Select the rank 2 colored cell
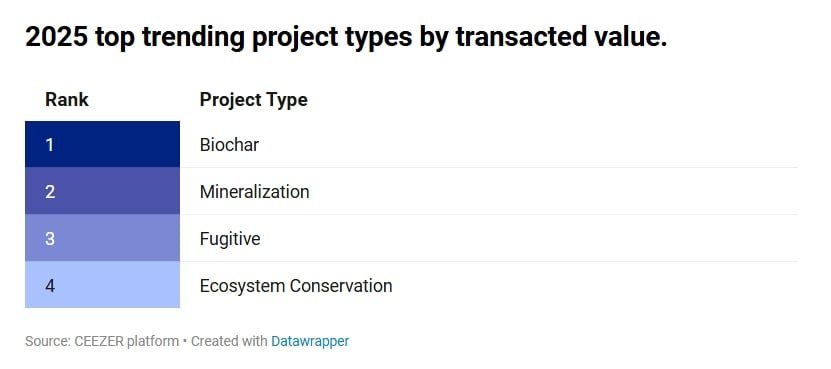This screenshot has height=369, width=831. 102,191
